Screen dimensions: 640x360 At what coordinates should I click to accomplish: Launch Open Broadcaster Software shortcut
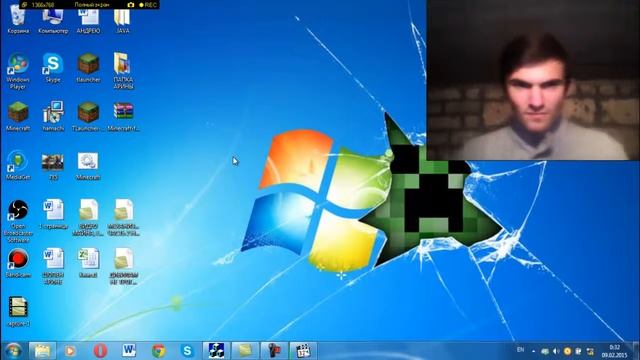click(x=18, y=221)
